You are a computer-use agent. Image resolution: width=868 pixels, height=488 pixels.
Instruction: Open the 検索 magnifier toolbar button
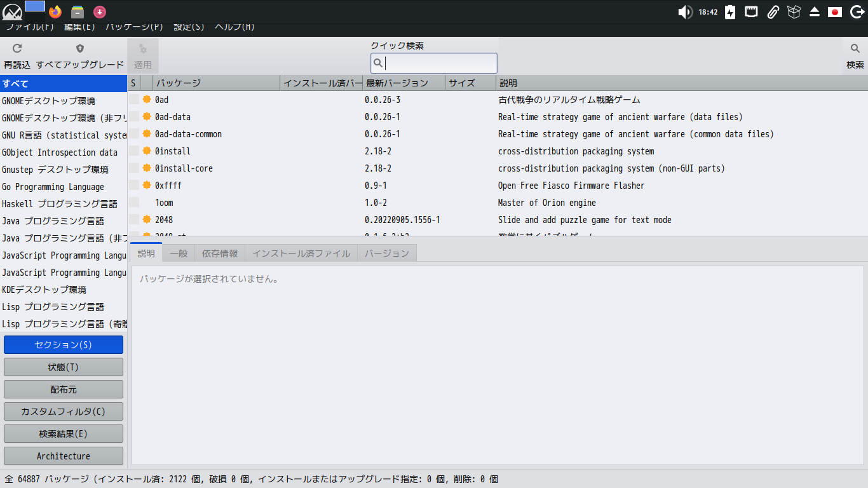855,56
